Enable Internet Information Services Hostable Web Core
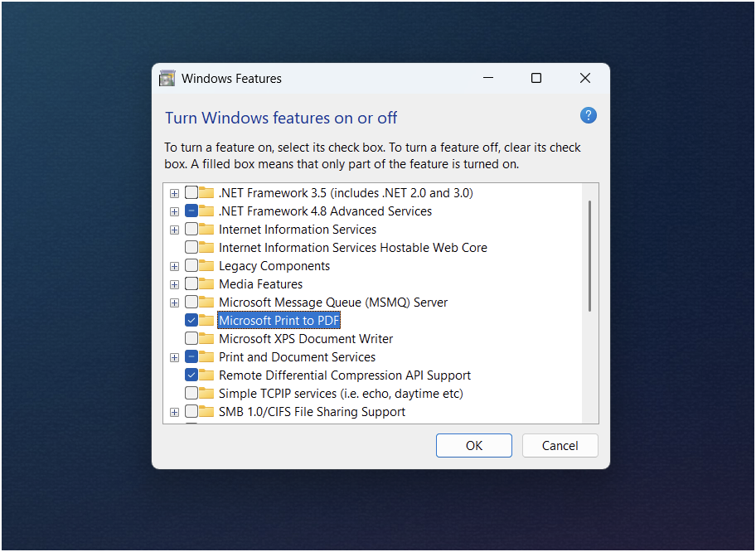The image size is (756, 552). [191, 247]
